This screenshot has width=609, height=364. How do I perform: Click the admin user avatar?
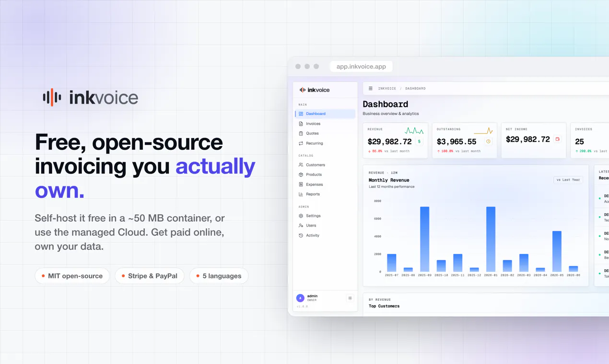[300, 298]
